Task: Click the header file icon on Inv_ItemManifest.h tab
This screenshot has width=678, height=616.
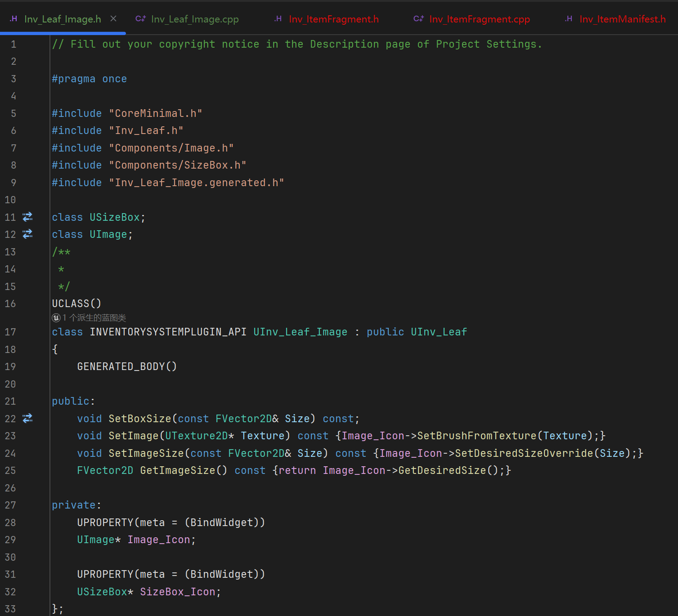Action: (569, 18)
